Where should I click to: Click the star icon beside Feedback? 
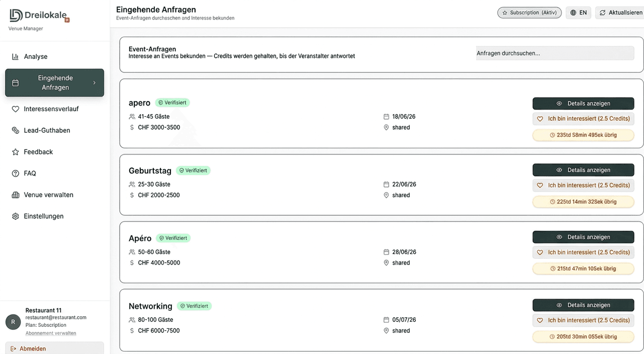click(15, 152)
